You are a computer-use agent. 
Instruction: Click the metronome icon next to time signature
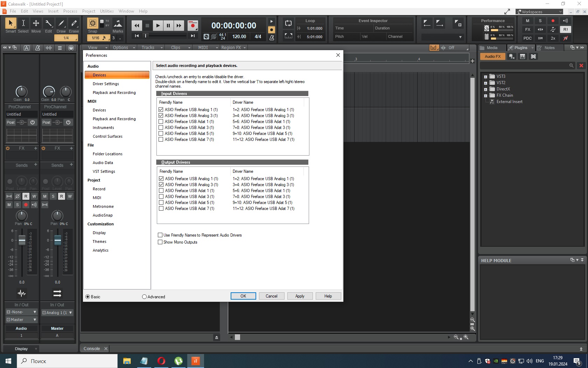click(x=272, y=37)
